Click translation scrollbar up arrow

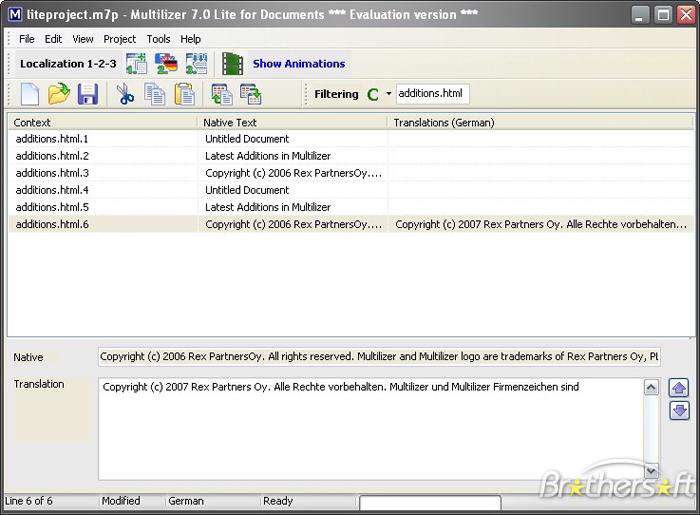(x=651, y=387)
